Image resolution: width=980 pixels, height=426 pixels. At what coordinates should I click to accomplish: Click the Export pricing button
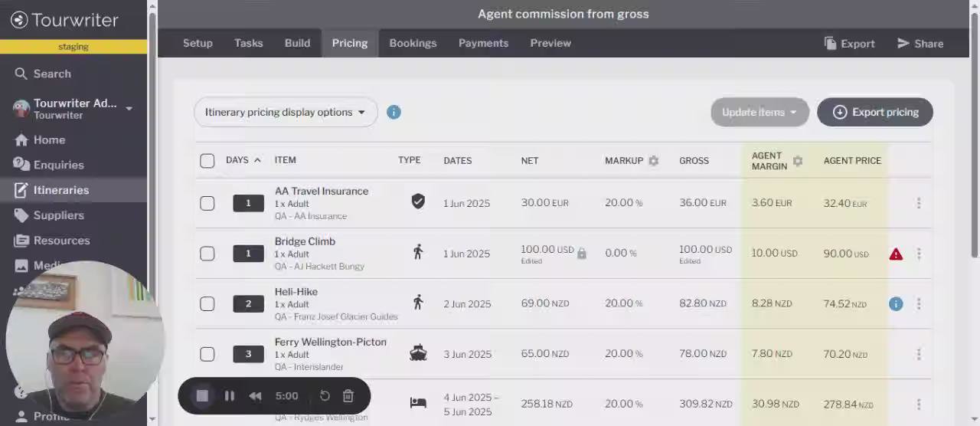coord(875,113)
